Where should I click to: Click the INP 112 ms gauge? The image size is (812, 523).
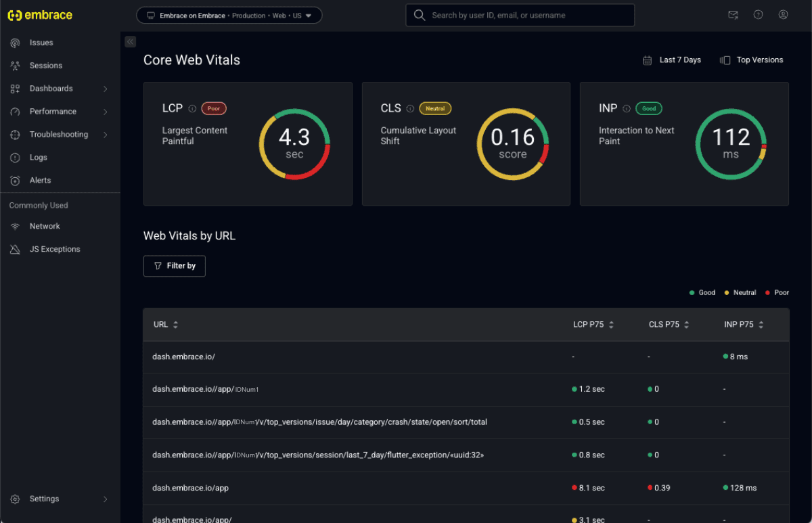731,144
